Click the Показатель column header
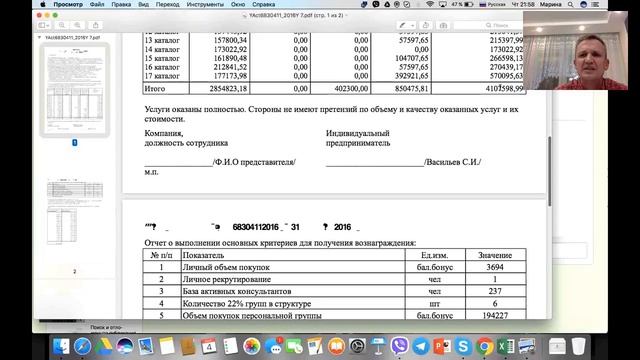Screen dimensions: 640x360 (x=203, y=256)
